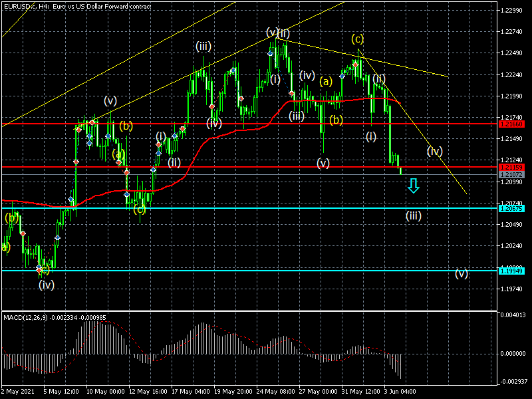Click the cyan 1.20675 price level tag
The height and width of the screenshot is (399, 532).
tap(511, 208)
